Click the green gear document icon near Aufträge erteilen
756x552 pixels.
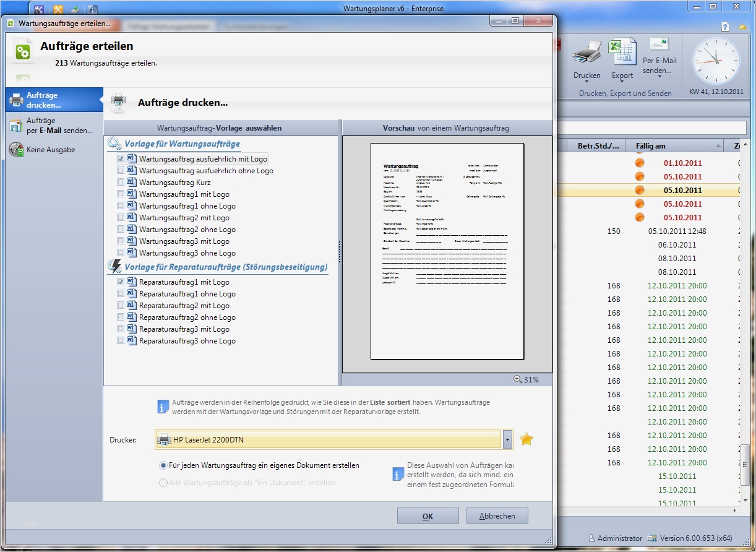23,51
